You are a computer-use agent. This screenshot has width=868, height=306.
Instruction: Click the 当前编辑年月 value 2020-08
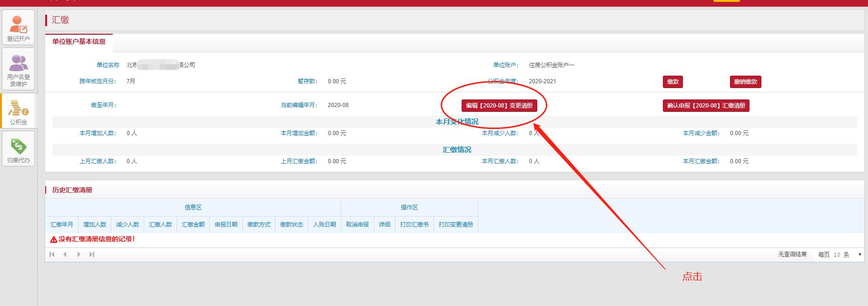pyautogui.click(x=338, y=105)
